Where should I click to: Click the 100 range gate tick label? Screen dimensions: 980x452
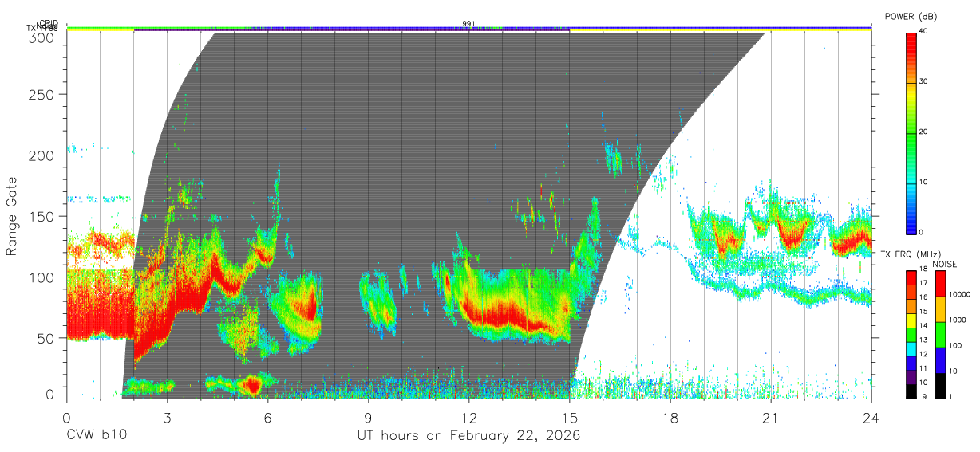43,277
